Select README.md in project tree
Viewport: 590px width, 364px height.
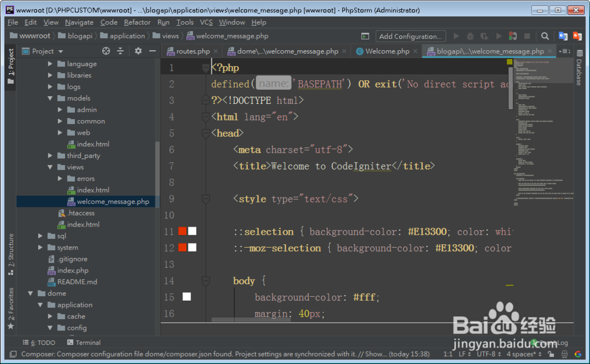coord(77,281)
